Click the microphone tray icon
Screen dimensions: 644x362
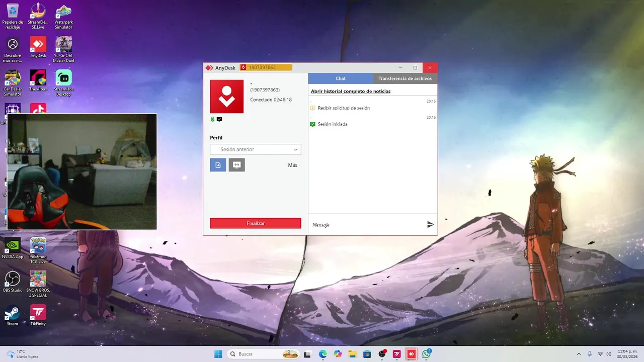click(590, 354)
